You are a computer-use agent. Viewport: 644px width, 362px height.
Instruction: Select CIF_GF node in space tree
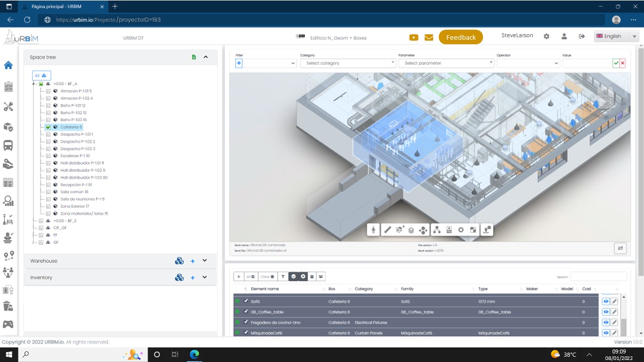(x=60, y=228)
